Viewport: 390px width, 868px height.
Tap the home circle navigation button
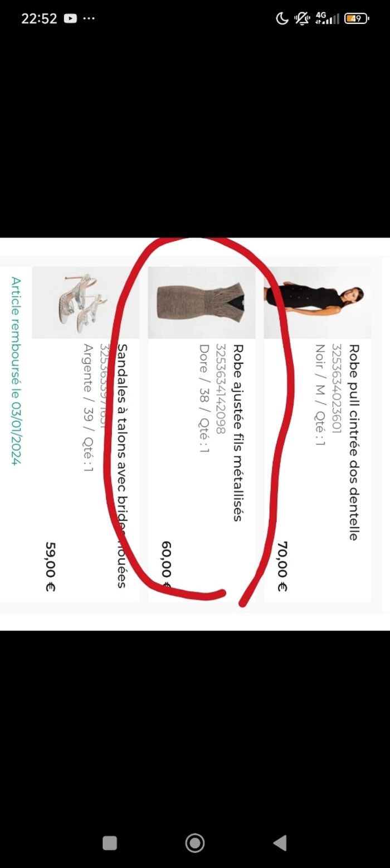(195, 843)
